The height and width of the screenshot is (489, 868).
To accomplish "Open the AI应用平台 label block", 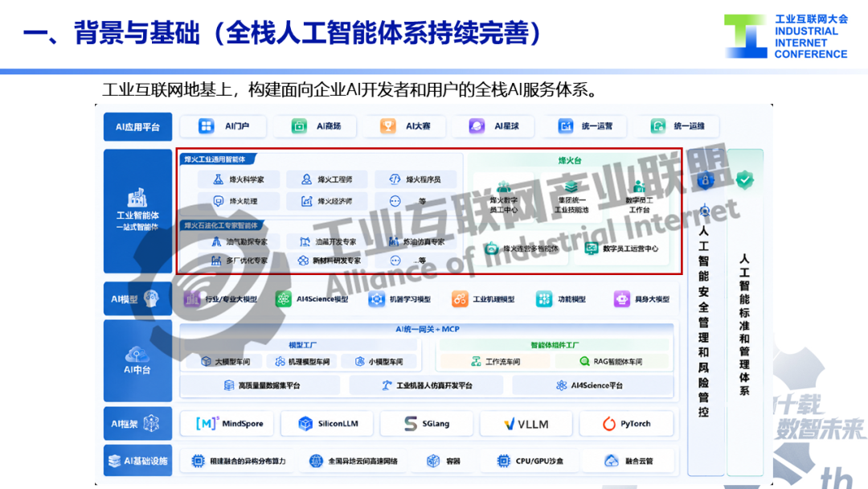I will coord(138,127).
